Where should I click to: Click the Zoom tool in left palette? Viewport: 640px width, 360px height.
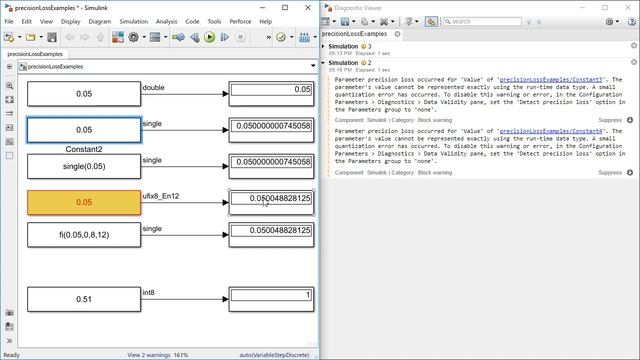click(9, 86)
